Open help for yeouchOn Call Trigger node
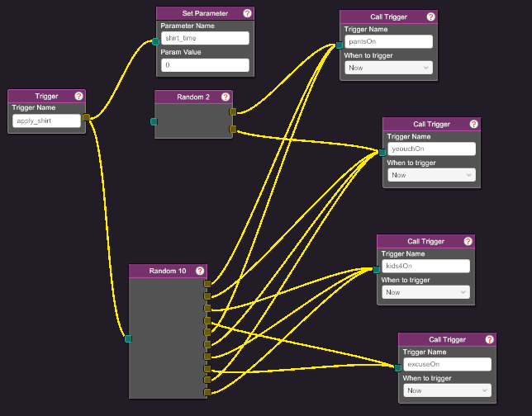Image resolution: width=532 pixels, height=416 pixels. pyautogui.click(x=473, y=125)
